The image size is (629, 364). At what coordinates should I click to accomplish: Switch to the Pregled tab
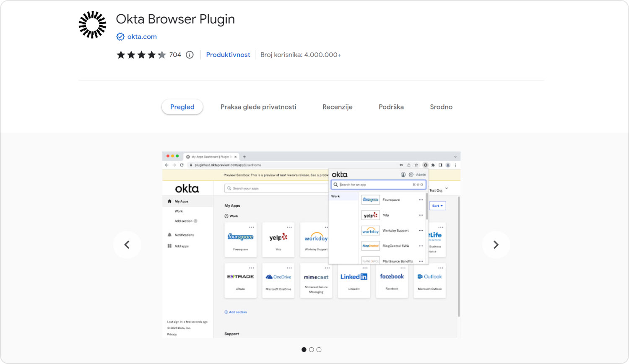182,107
